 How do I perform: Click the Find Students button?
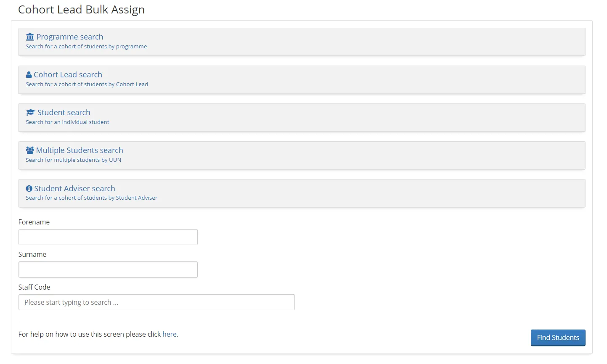click(x=558, y=338)
